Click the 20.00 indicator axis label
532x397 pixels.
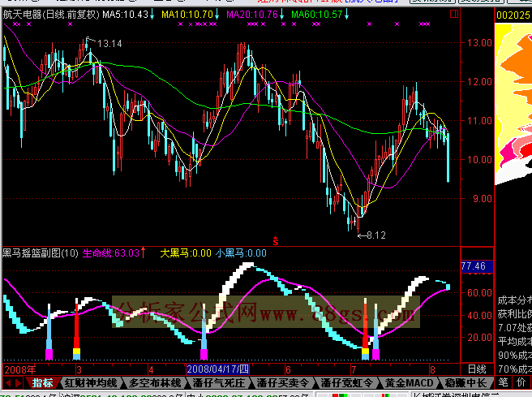tap(479, 338)
